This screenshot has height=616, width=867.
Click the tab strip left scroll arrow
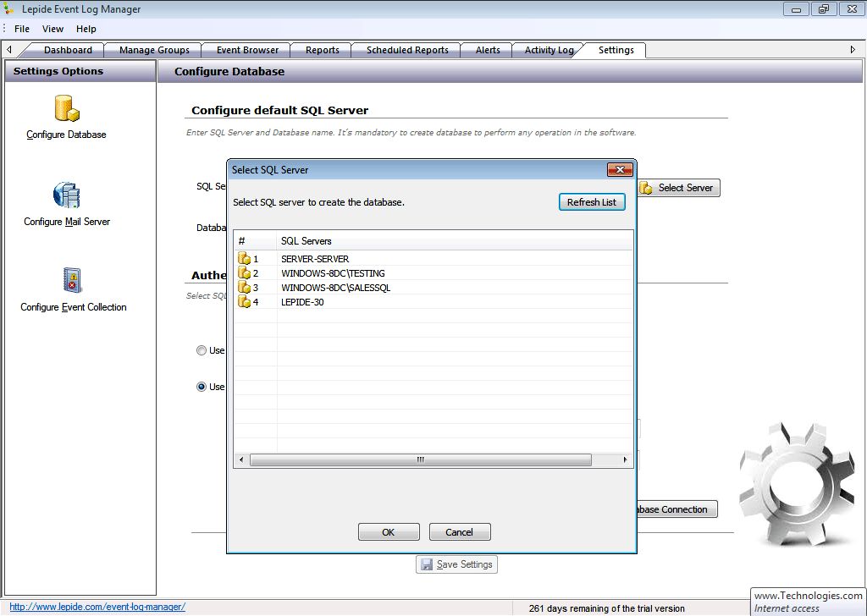tap(8, 50)
